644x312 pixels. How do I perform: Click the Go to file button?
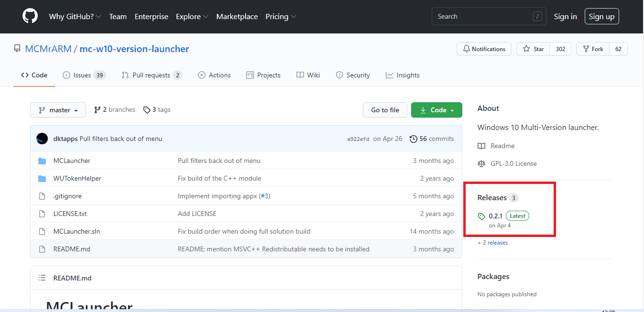coord(385,110)
